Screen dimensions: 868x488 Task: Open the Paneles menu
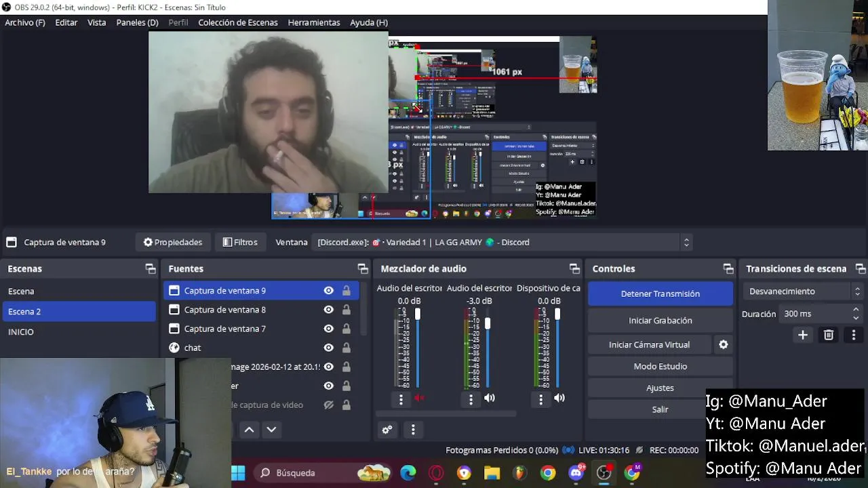[137, 22]
